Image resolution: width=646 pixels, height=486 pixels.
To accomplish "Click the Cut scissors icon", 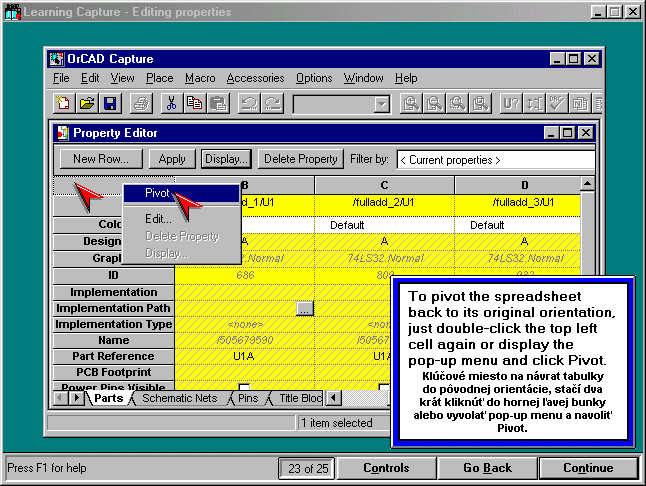I will click(x=172, y=103).
